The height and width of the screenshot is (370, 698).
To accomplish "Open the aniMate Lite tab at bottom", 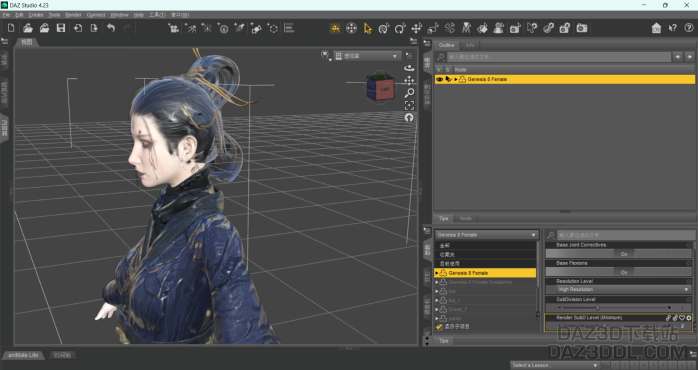I will 23,355.
